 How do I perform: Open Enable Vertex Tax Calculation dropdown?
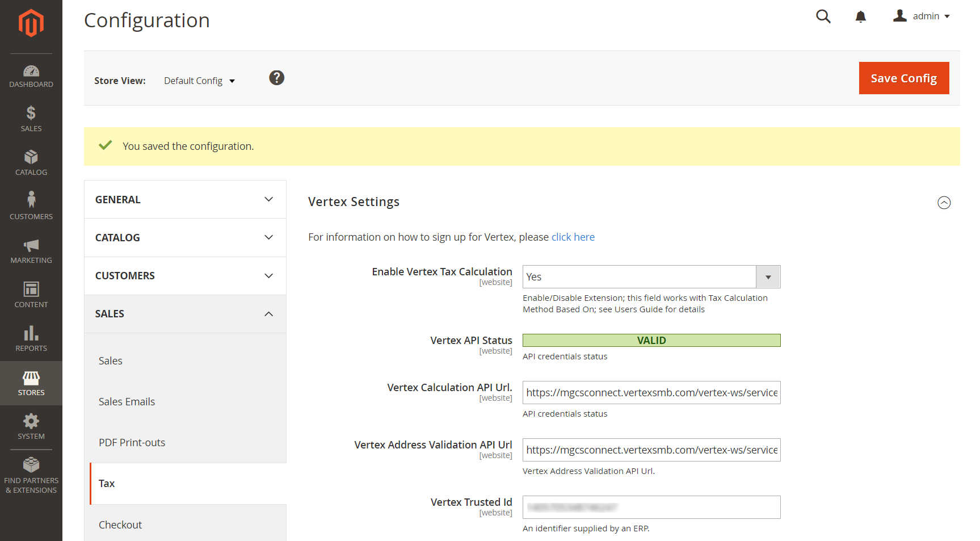[x=651, y=277]
